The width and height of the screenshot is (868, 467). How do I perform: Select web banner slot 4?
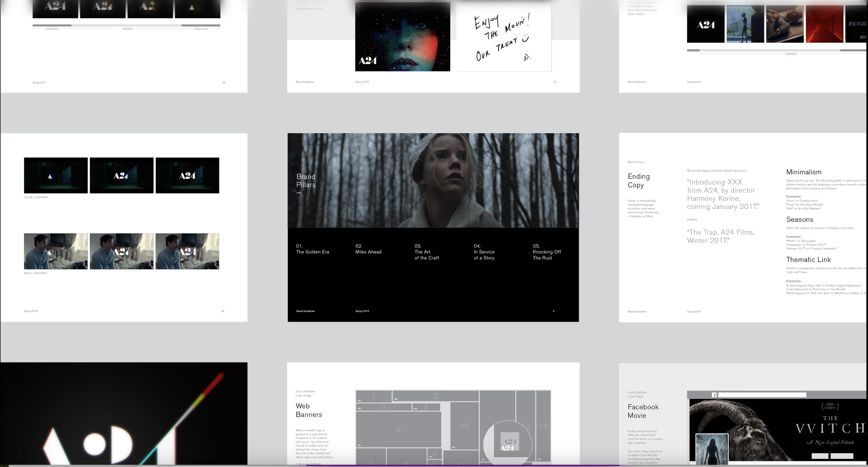(426, 407)
